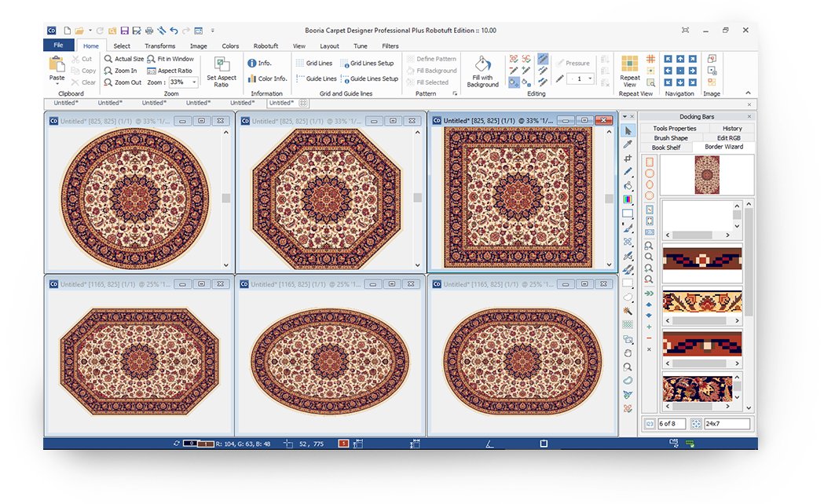
Task: Enable the Pressure option
Action: (574, 63)
